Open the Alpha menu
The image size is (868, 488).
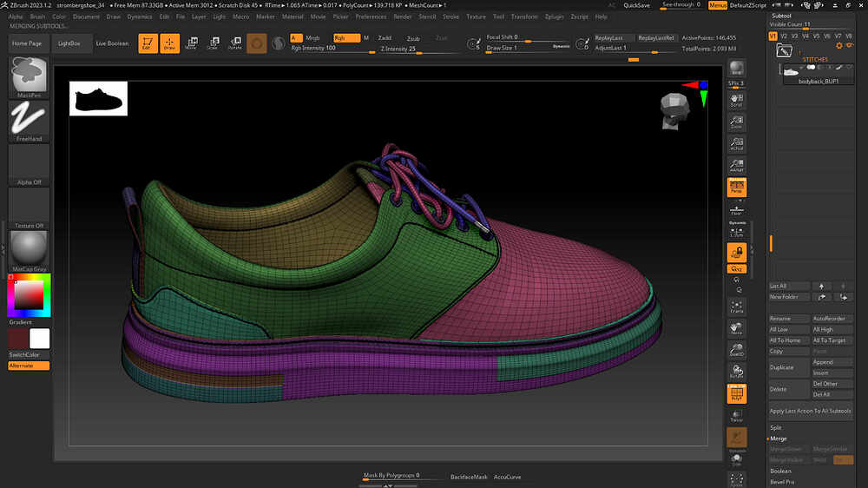(x=16, y=16)
